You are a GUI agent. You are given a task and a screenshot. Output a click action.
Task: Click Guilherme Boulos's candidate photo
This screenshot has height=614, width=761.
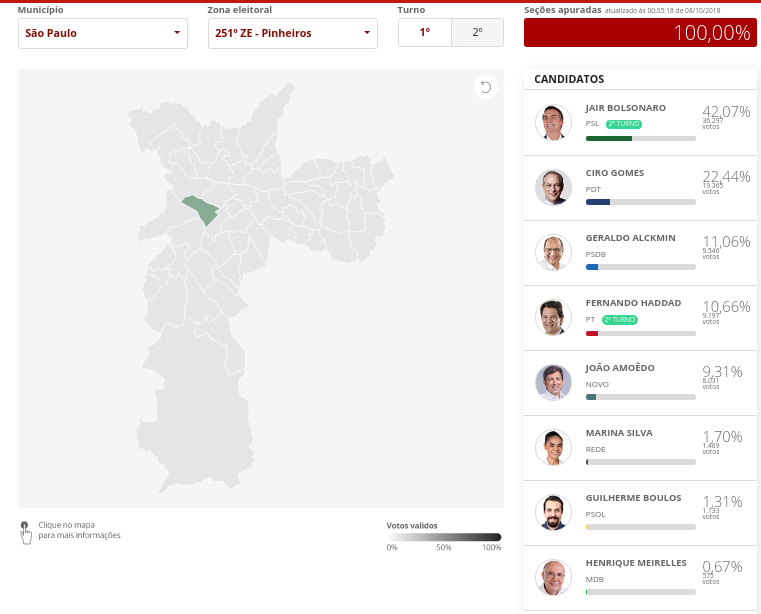[x=552, y=513]
